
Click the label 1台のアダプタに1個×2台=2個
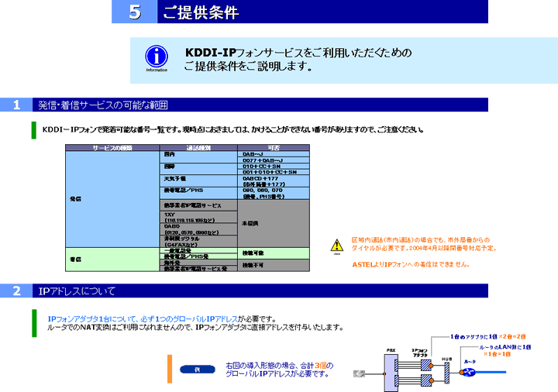(x=487, y=336)
